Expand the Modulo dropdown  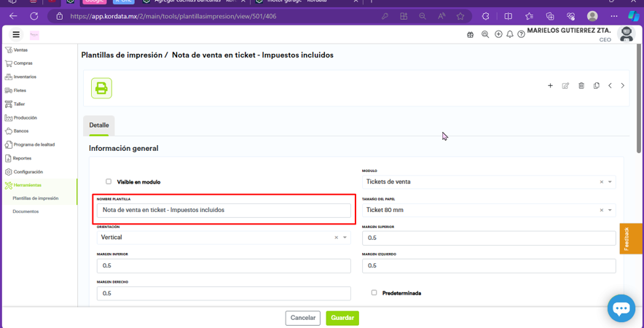pyautogui.click(x=610, y=182)
